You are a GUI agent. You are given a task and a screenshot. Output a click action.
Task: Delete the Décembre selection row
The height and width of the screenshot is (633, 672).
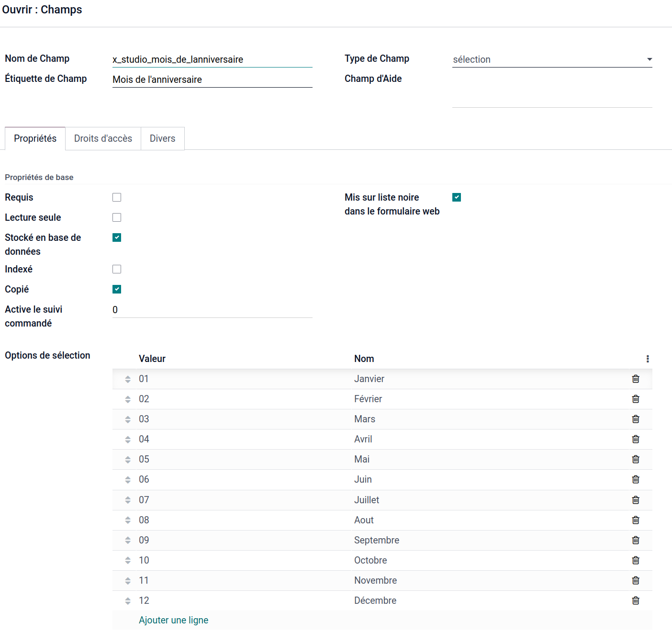tap(636, 600)
